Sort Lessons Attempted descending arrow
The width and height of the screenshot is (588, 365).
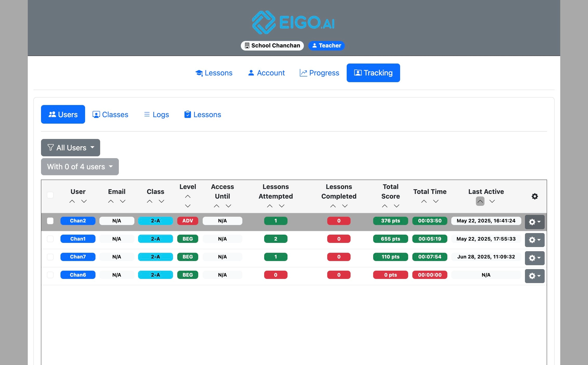coord(282,206)
